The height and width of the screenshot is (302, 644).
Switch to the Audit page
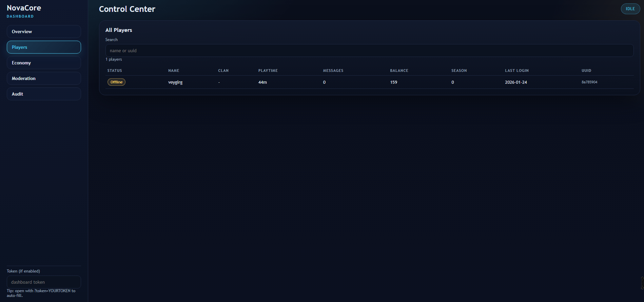pos(44,94)
